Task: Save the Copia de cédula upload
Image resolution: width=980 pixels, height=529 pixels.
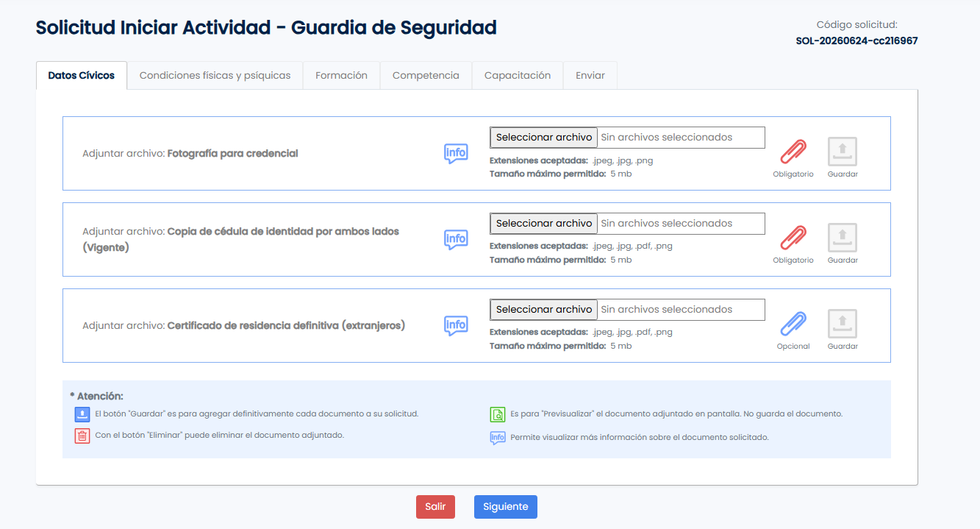Action: point(843,238)
